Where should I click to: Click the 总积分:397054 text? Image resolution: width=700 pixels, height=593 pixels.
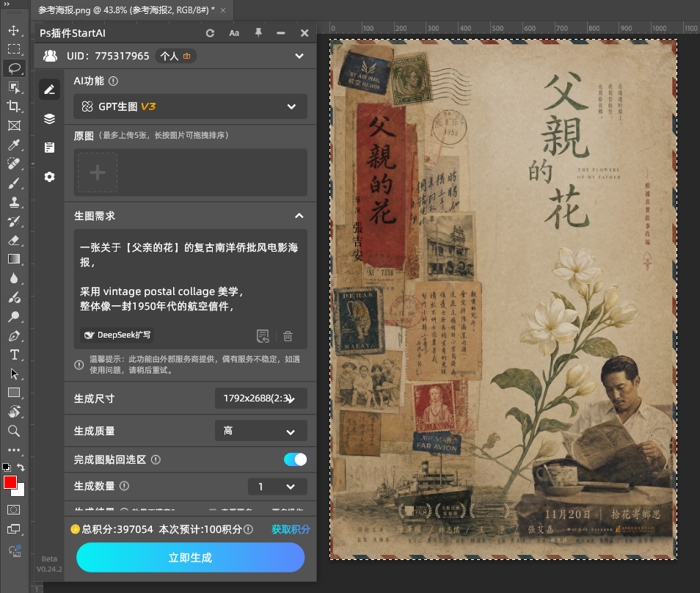pyautogui.click(x=117, y=530)
